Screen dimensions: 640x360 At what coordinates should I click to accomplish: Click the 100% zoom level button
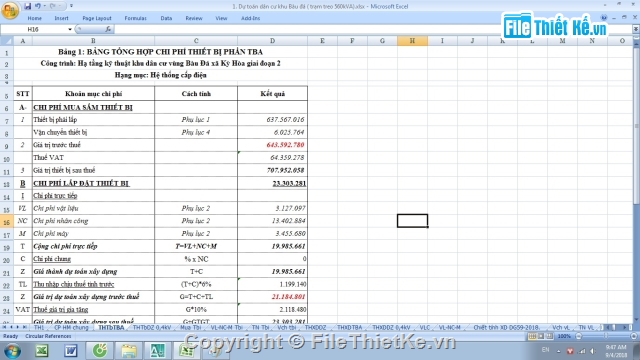point(564,336)
